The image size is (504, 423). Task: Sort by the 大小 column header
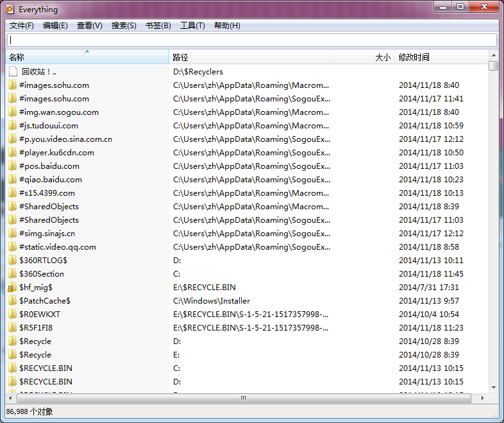pos(364,57)
